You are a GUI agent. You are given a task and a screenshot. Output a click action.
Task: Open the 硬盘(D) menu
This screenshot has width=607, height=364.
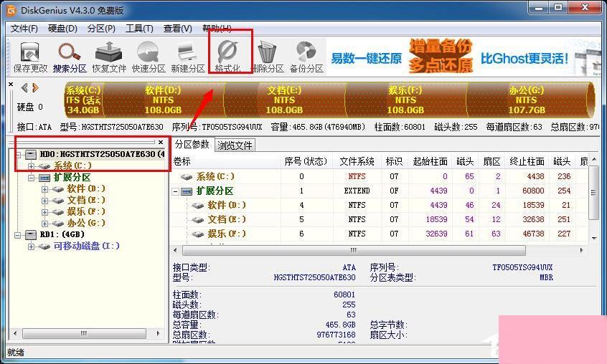pos(62,29)
